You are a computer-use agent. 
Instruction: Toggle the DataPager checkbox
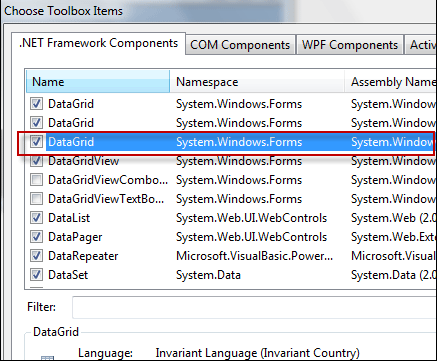click(36, 237)
